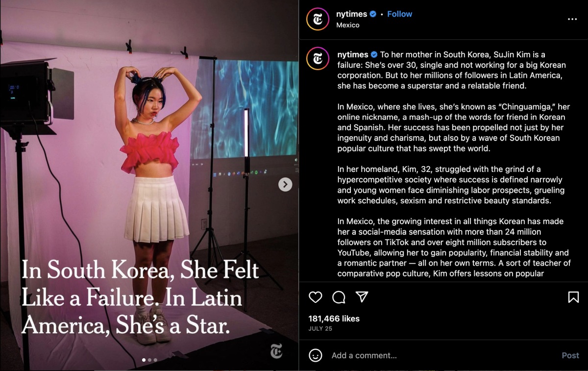View the 181,466 likes list
588x371 pixels.
[x=334, y=319]
